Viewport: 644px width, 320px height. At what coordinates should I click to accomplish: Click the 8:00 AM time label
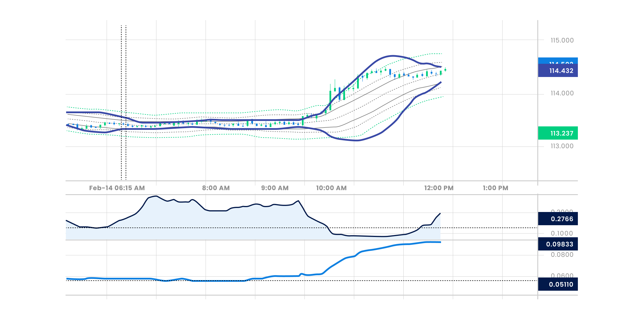(x=216, y=188)
